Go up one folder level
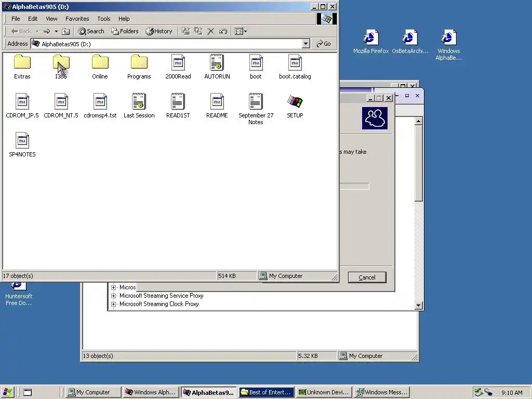Screen dimensions: 532x399 point(66,31)
